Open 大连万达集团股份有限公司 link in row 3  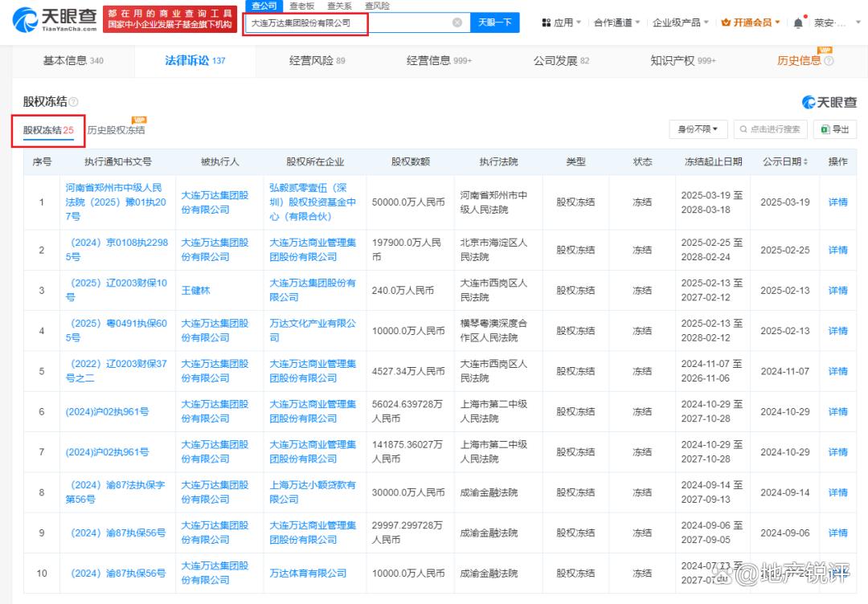tap(313, 291)
